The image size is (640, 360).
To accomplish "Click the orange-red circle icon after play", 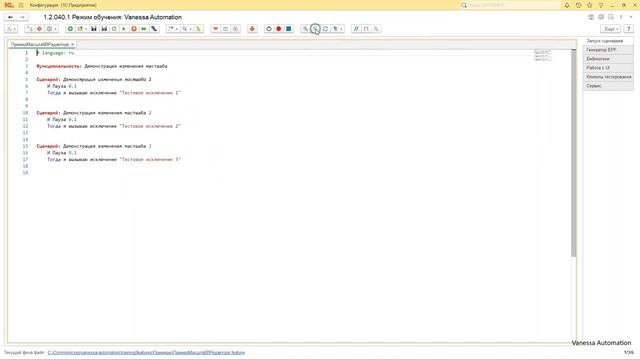I will [134, 29].
